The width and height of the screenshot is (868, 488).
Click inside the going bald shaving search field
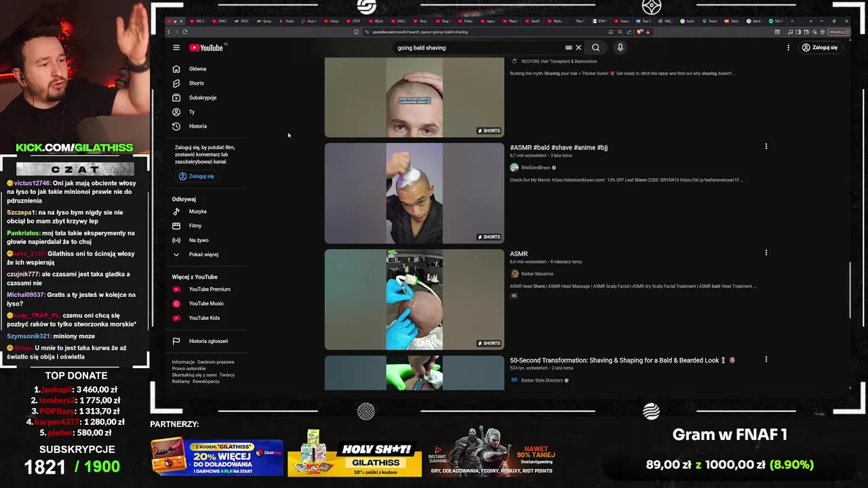[478, 47]
